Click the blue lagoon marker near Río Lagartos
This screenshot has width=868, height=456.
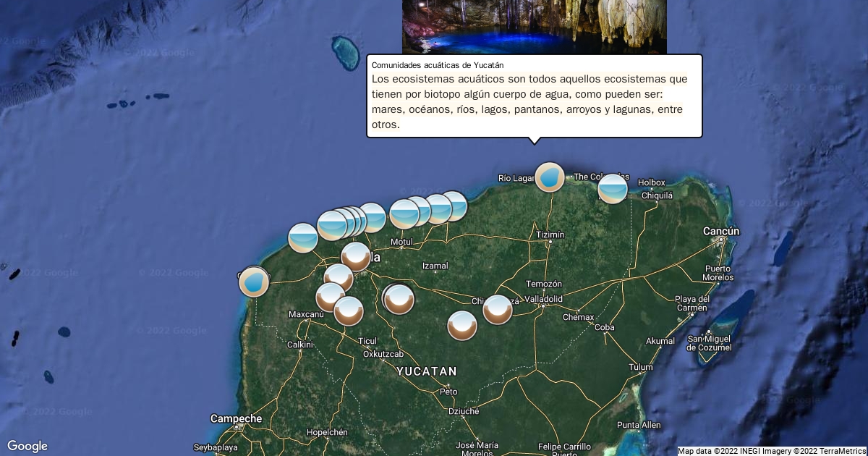[550, 177]
